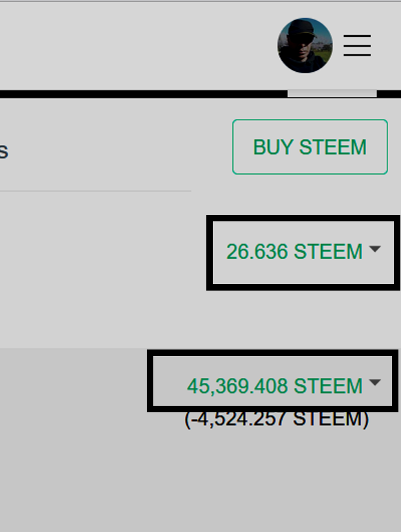Click the partial "s" heading text
This screenshot has width=401, height=532.
[x=4, y=151]
